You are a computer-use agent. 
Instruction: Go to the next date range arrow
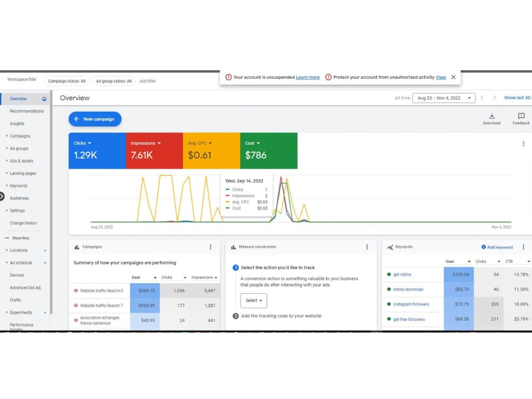click(x=494, y=98)
